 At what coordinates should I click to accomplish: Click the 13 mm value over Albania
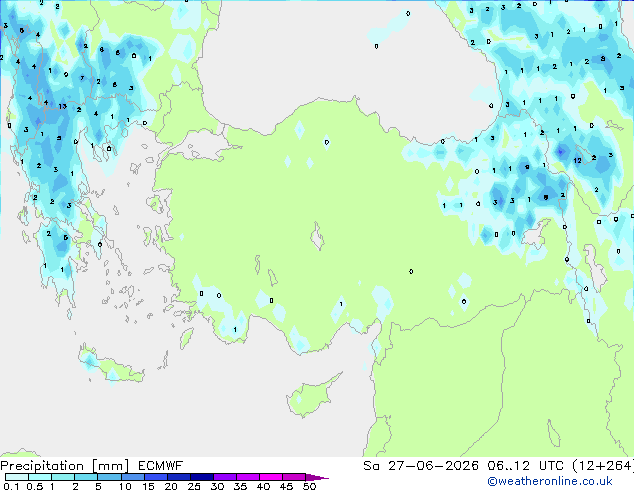click(x=62, y=106)
